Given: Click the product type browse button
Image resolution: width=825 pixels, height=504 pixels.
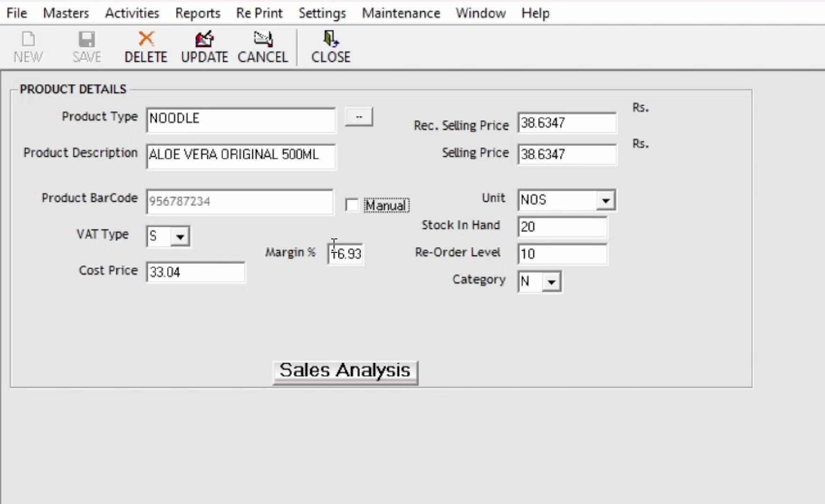Looking at the screenshot, I should [x=359, y=117].
